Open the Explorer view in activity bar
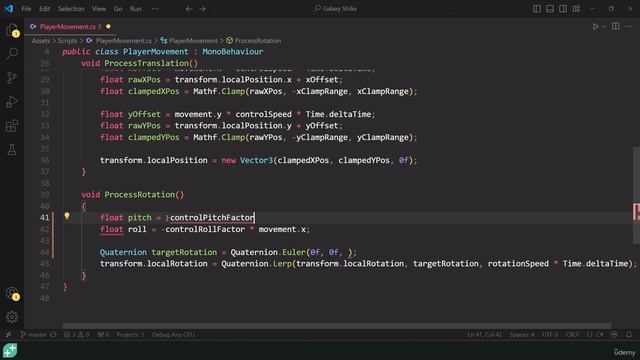 pos(12,30)
